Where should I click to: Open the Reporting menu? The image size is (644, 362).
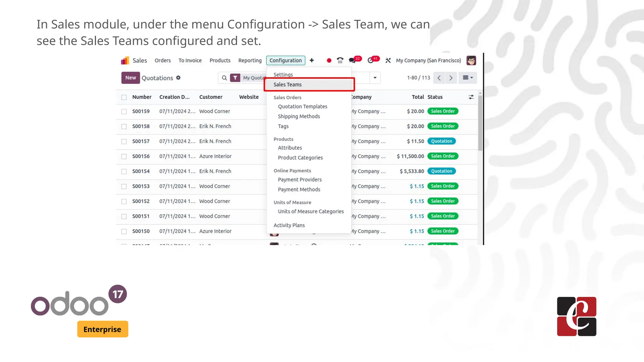click(x=250, y=60)
